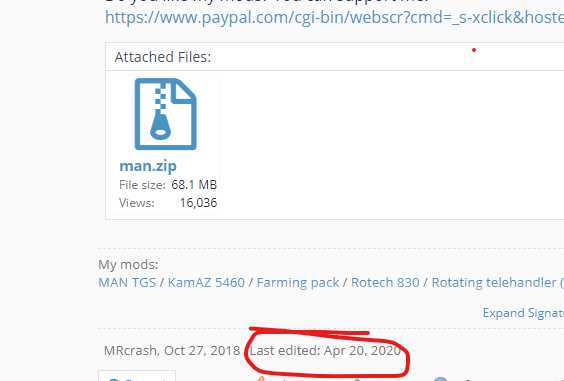Click the partially visible button below MRcrash
Image resolution: width=564 pixels, height=381 pixels.
137,376
